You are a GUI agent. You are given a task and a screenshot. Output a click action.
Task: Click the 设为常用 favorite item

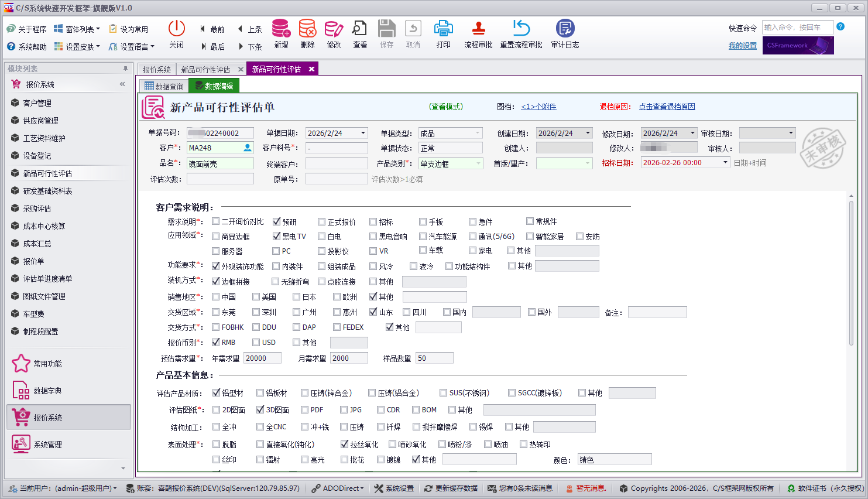(x=129, y=29)
